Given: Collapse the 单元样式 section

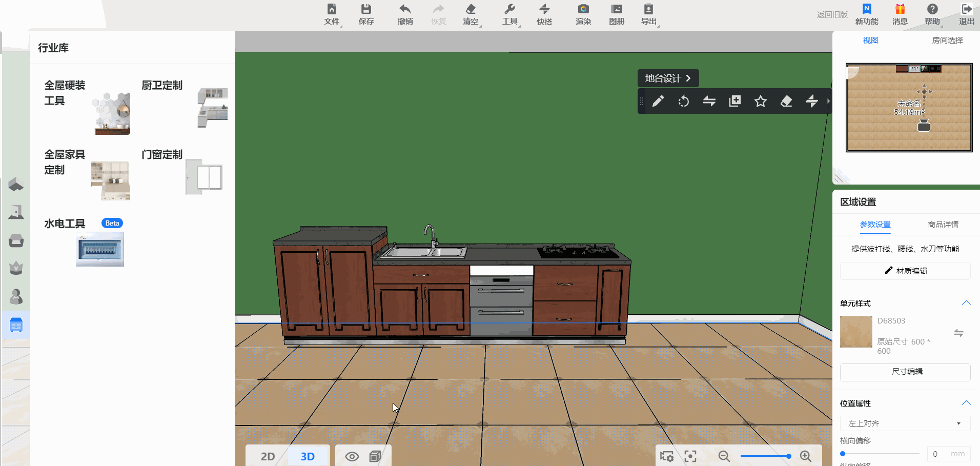Looking at the screenshot, I should coord(966,303).
